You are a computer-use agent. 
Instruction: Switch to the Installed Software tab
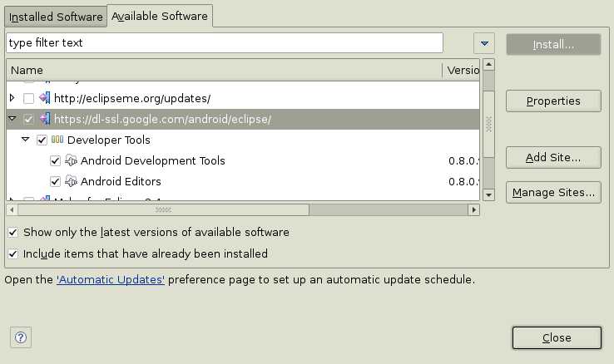pos(56,17)
